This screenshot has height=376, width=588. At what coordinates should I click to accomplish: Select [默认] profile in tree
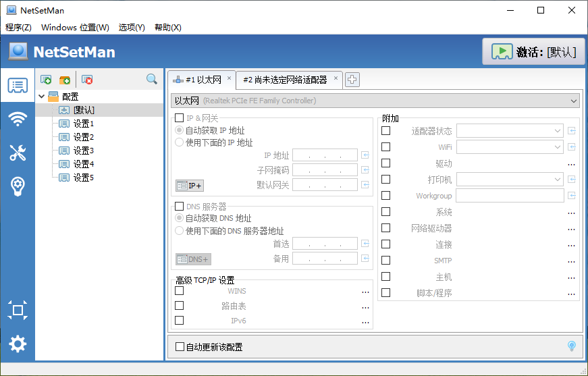point(84,110)
